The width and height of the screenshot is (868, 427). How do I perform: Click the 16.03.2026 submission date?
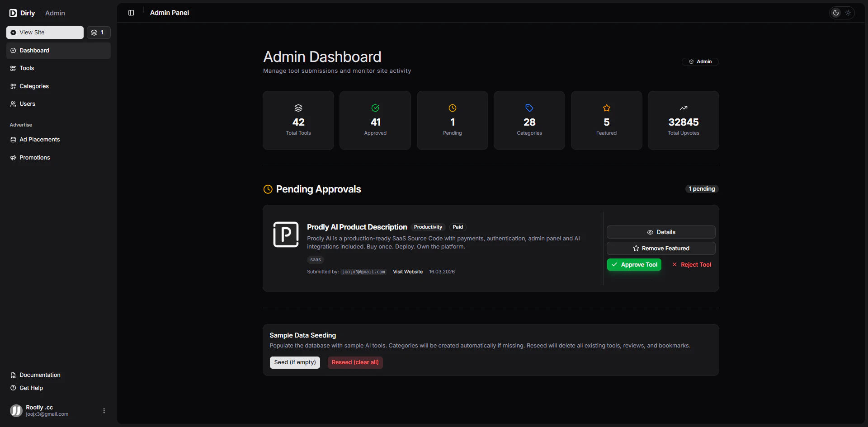442,272
